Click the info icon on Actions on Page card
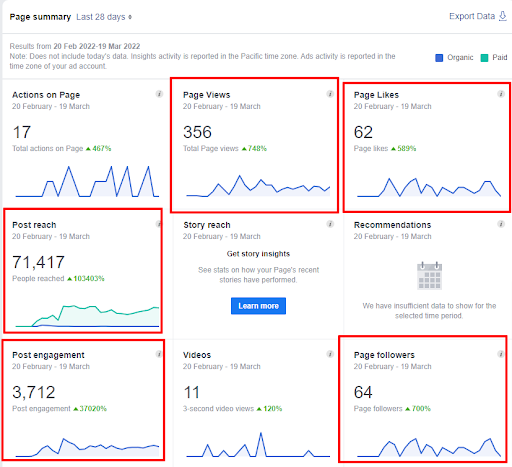Screen dimensions: 512x467 point(159,94)
